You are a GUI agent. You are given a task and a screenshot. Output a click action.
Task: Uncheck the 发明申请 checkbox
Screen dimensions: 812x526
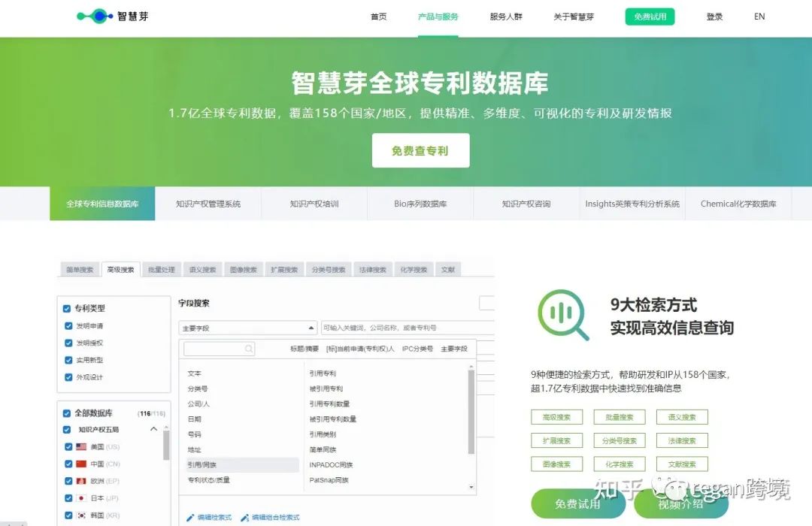[x=68, y=325]
